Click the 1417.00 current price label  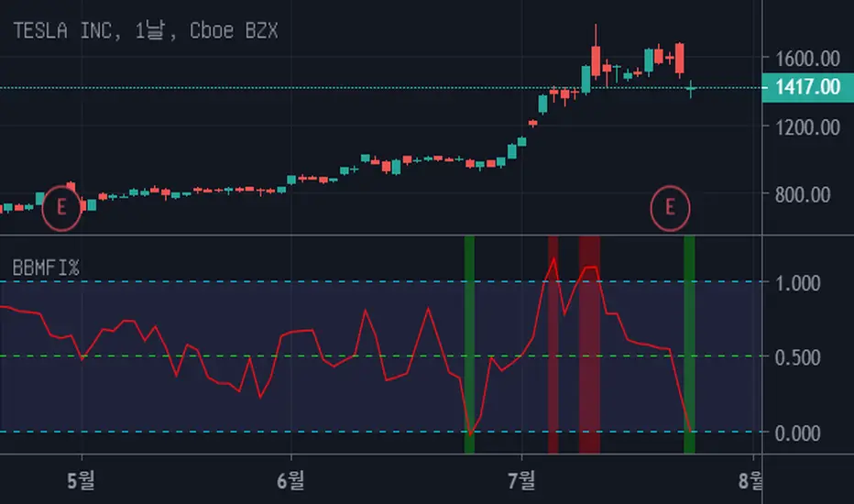click(x=807, y=87)
